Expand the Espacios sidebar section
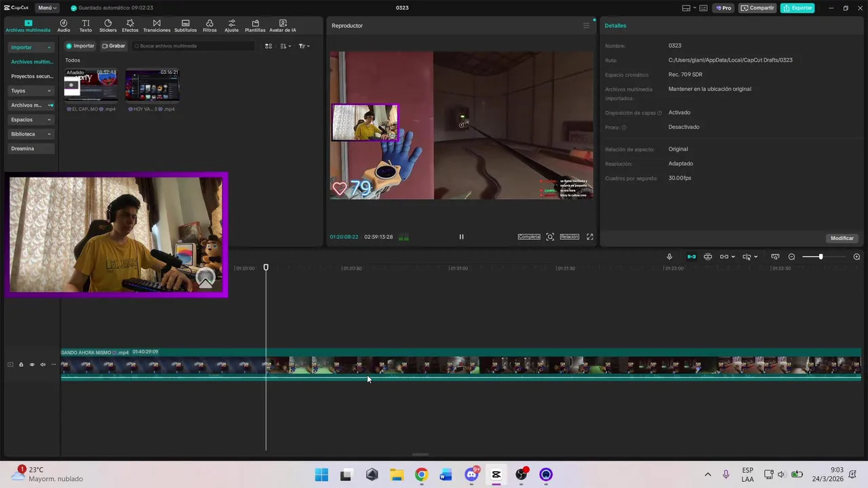This screenshot has width=868, height=488. 31,119
